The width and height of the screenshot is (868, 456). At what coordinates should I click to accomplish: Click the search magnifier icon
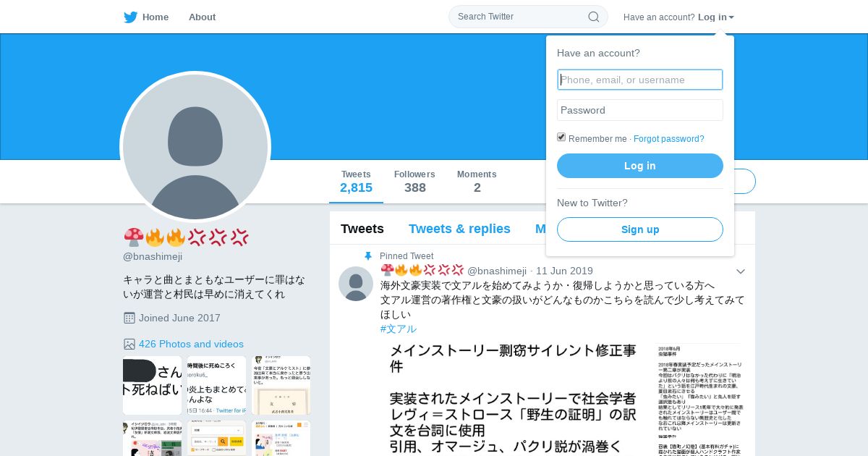tap(593, 17)
